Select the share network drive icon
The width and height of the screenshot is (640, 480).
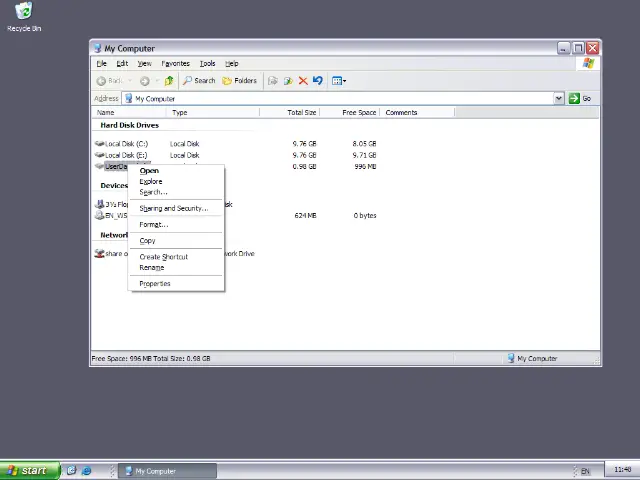(99, 253)
